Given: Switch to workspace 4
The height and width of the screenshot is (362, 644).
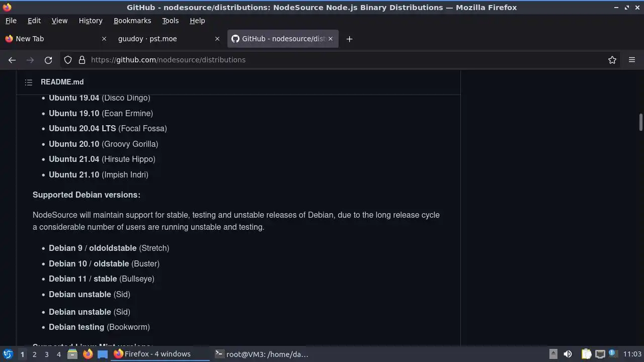Looking at the screenshot, I should click(x=58, y=354).
